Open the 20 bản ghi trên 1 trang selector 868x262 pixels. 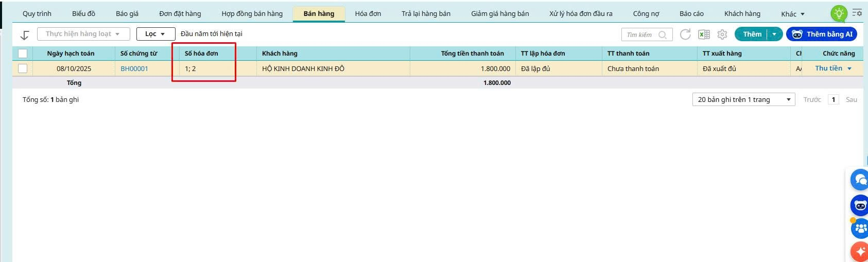pos(743,99)
